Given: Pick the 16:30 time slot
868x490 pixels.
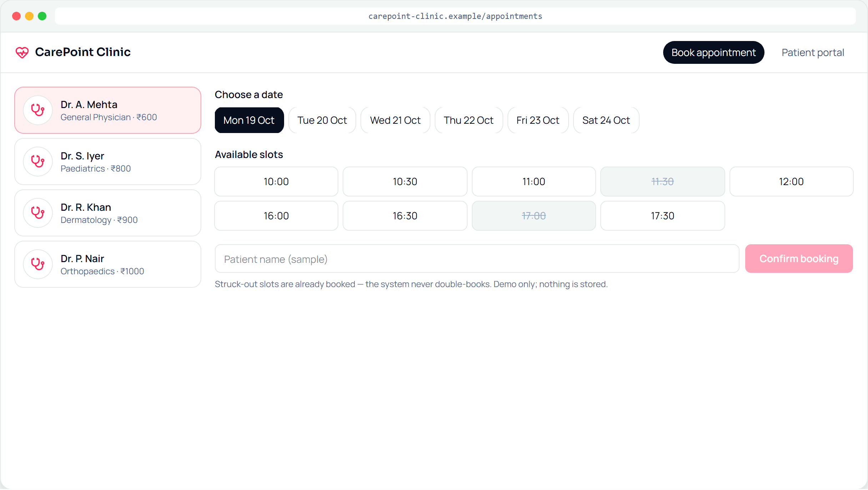Looking at the screenshot, I should click(x=405, y=216).
